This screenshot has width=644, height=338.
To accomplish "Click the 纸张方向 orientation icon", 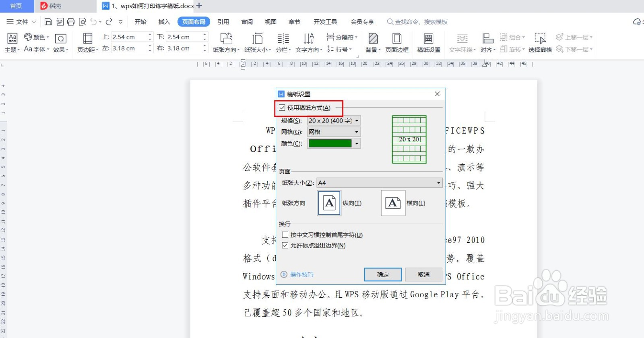I will [x=226, y=38].
